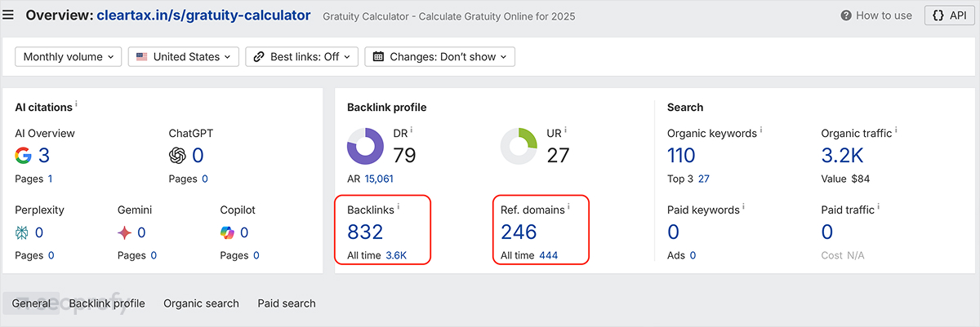The width and height of the screenshot is (980, 327).
Task: Click All time backlinks 3.6K
Action: tap(396, 255)
